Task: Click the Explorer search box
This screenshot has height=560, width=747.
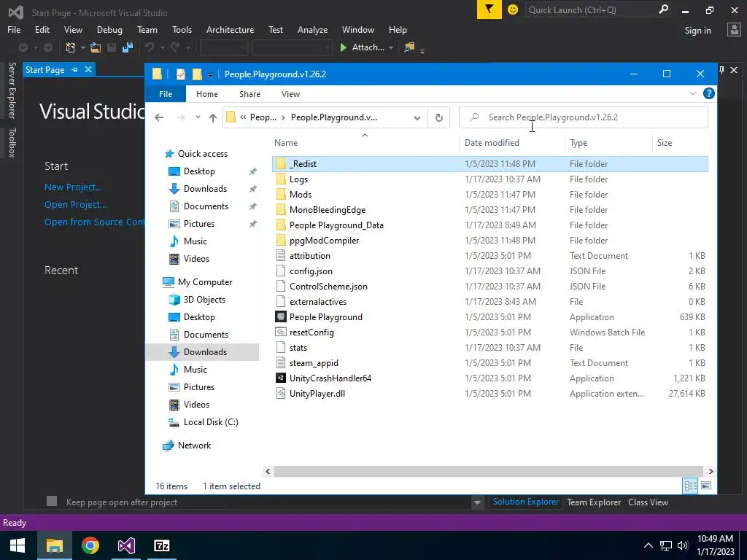Action: coord(583,117)
